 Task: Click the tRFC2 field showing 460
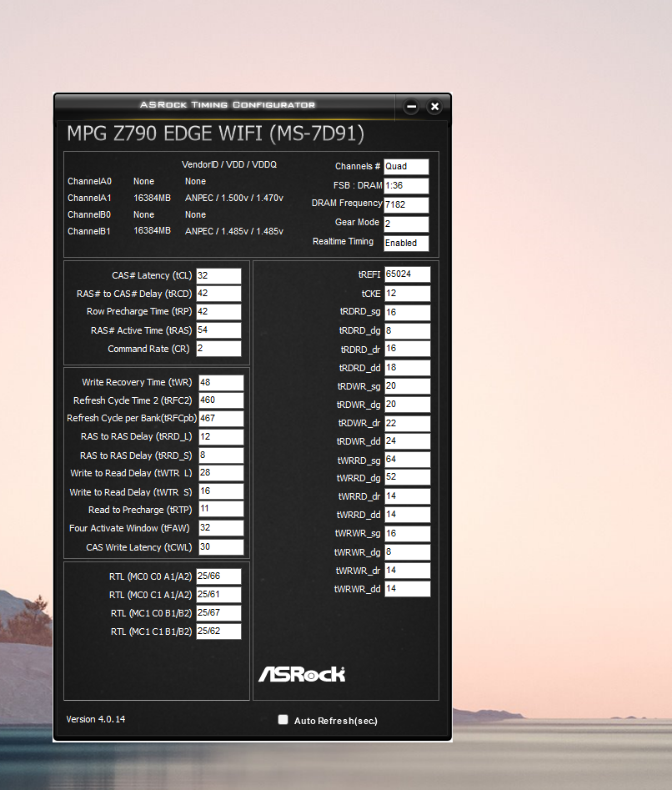click(x=221, y=400)
